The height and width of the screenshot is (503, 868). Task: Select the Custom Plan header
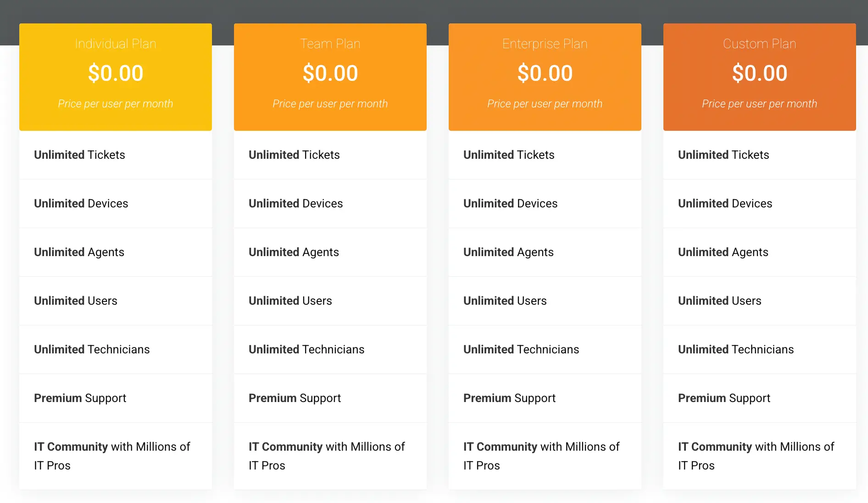[x=759, y=44]
